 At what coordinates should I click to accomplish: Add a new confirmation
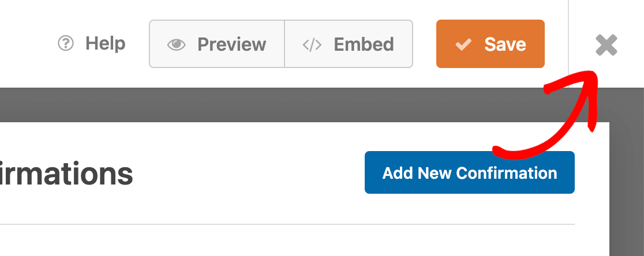click(469, 172)
